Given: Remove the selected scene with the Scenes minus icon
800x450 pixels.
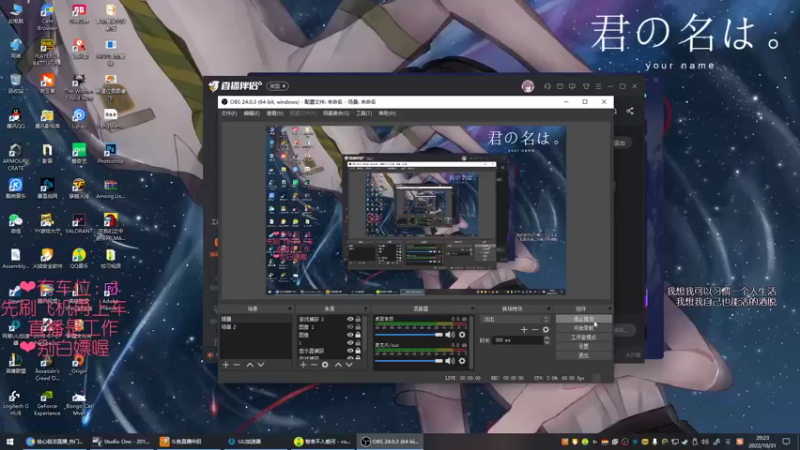Looking at the screenshot, I should pyautogui.click(x=237, y=365).
